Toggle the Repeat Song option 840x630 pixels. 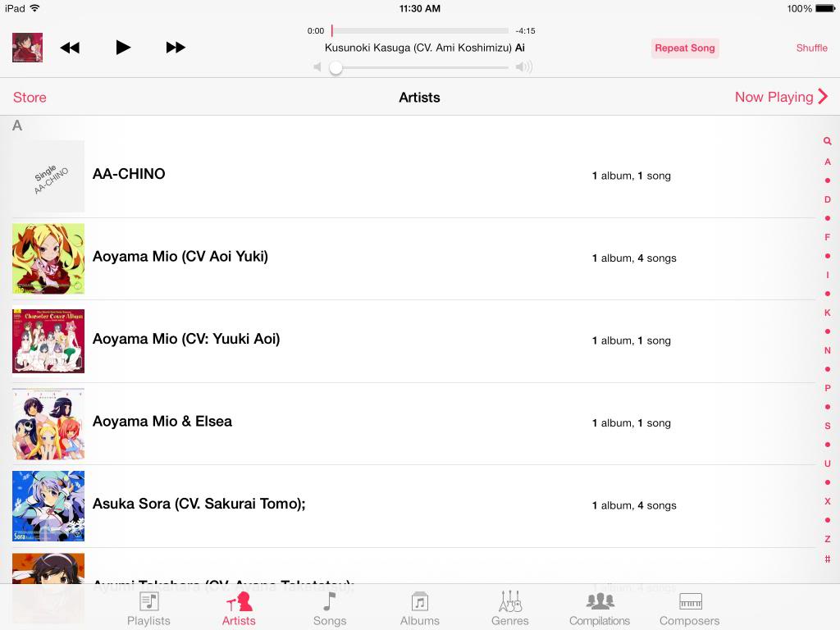click(685, 48)
